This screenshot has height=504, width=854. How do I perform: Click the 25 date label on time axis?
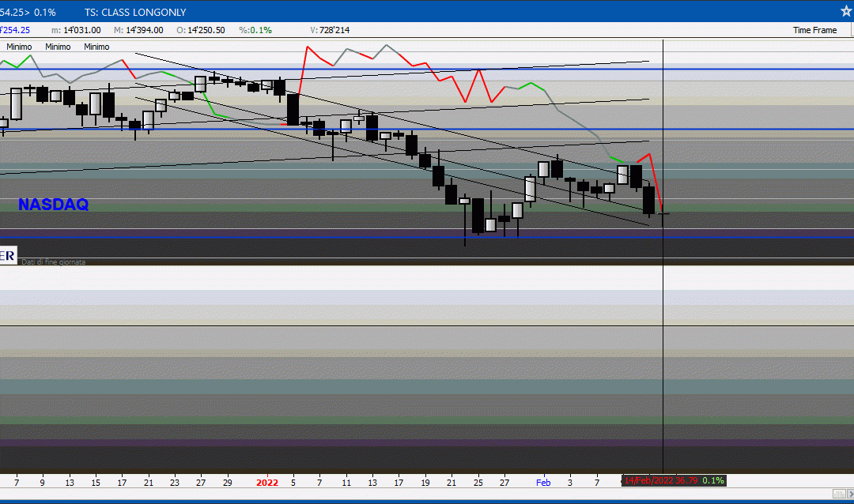coord(478,482)
